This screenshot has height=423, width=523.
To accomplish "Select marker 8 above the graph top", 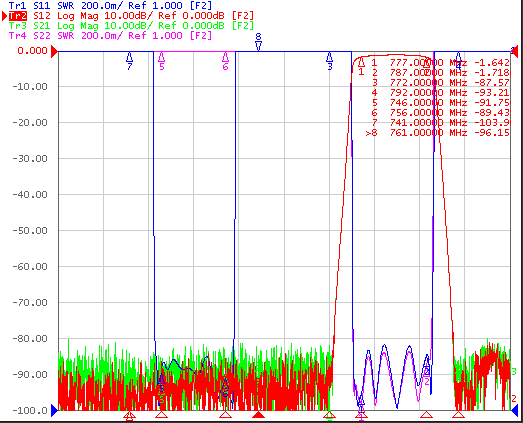I will pyautogui.click(x=258, y=42).
